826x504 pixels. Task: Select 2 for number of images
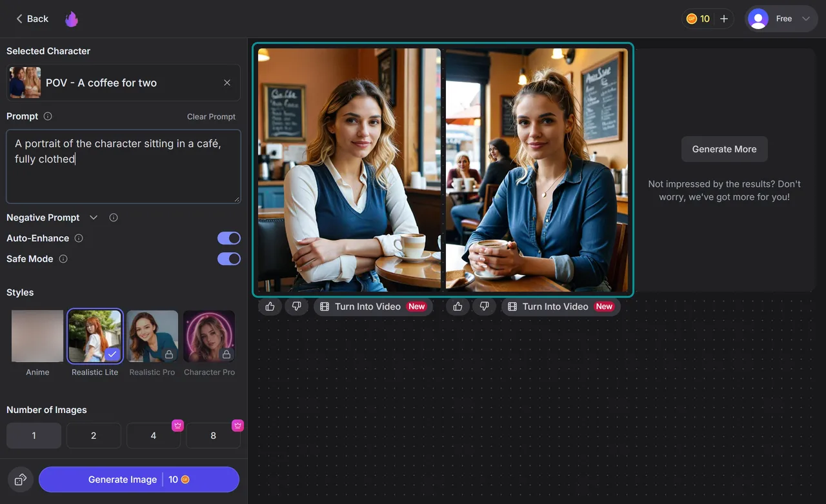94,436
